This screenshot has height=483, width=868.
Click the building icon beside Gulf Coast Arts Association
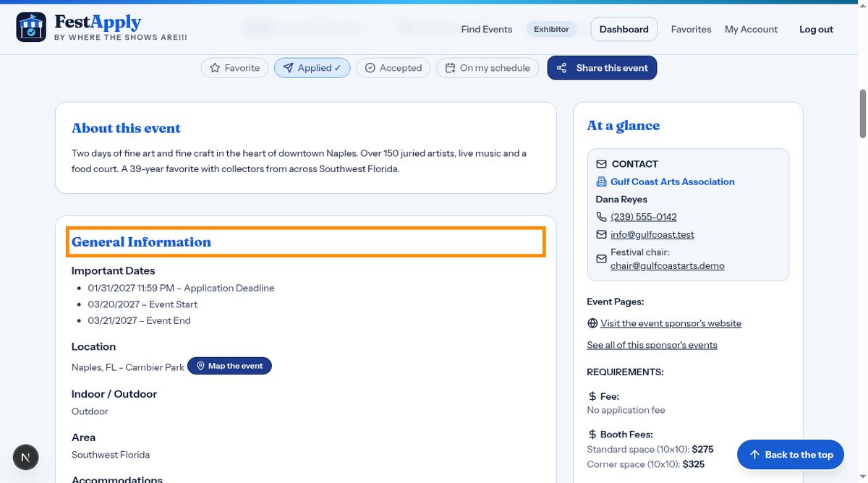(601, 181)
